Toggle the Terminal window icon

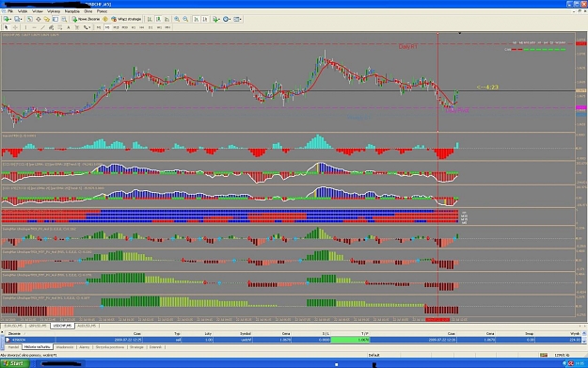click(56, 19)
